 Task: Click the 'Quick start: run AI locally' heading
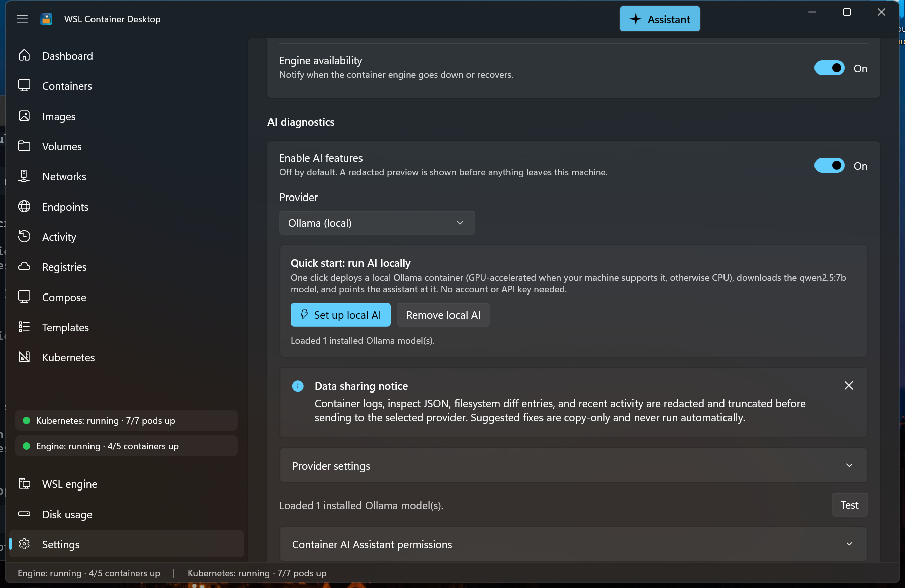click(x=350, y=263)
